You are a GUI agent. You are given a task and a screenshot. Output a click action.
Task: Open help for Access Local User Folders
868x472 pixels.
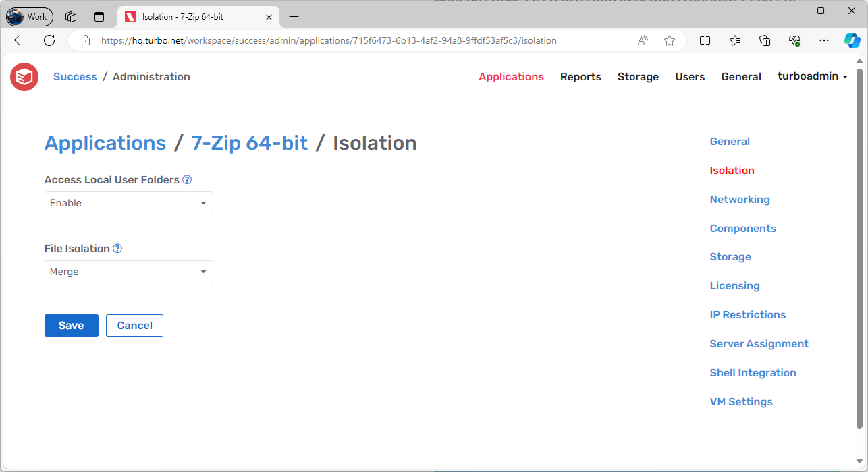point(187,179)
